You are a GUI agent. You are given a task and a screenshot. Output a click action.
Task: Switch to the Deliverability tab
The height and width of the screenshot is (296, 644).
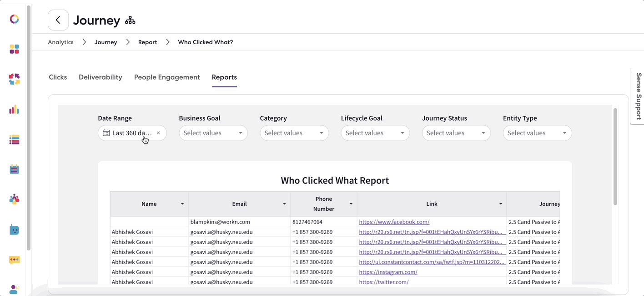[x=100, y=77]
